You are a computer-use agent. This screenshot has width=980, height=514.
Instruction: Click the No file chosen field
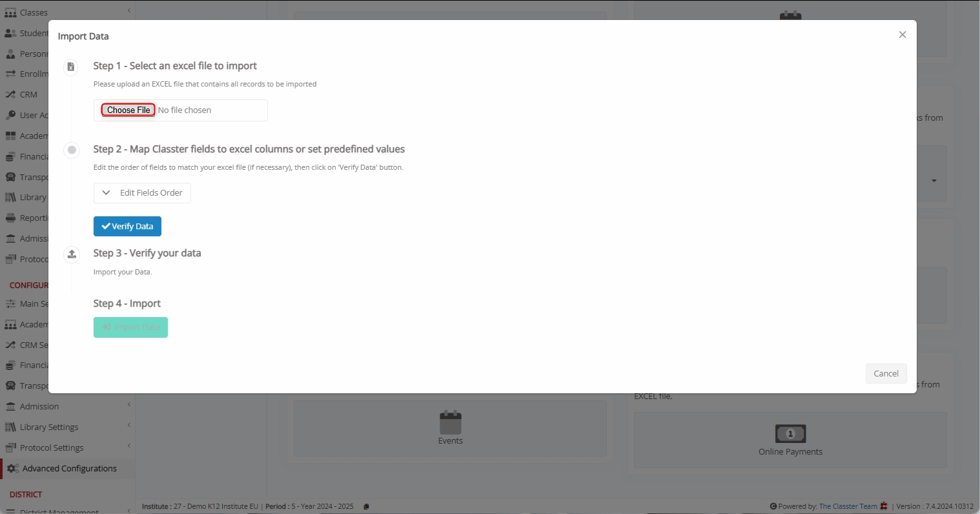(185, 110)
